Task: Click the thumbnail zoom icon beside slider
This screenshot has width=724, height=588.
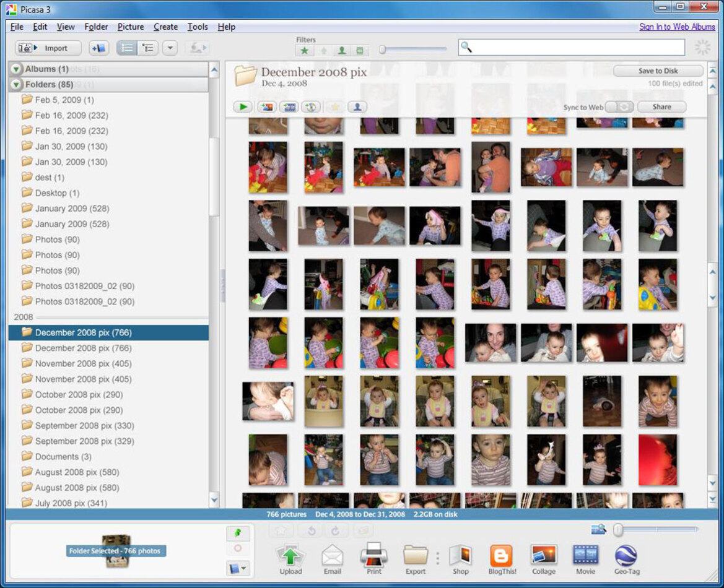Action: (598, 529)
